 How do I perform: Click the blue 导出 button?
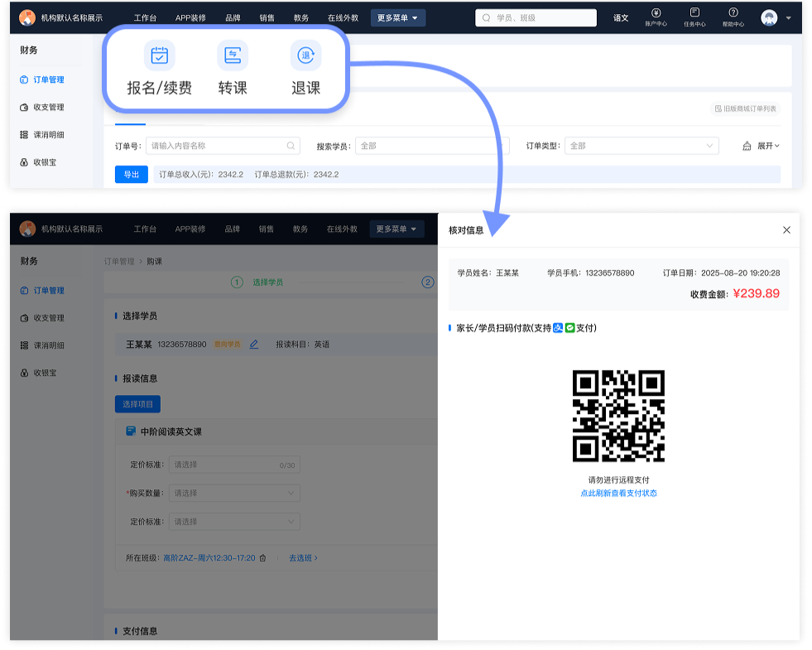tap(131, 175)
